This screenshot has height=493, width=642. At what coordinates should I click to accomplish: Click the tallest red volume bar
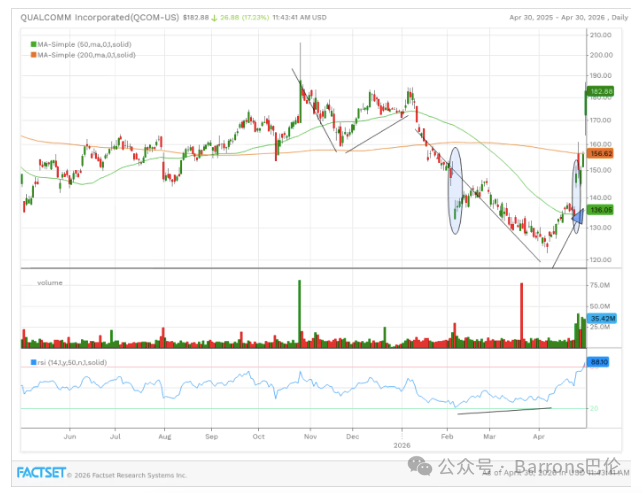522,315
